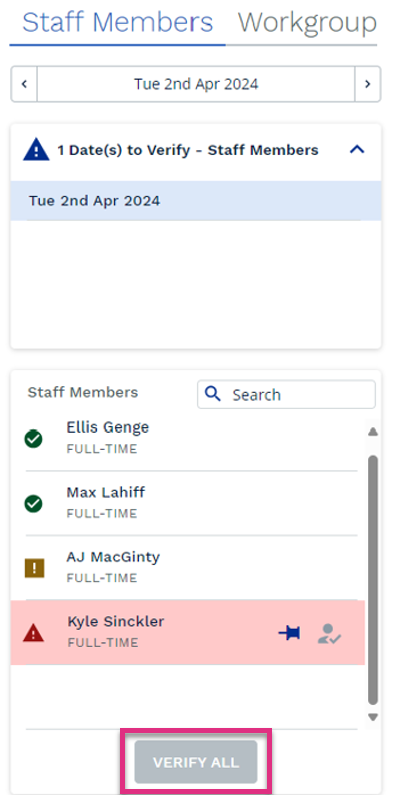Image resolution: width=394 pixels, height=795 pixels.
Task: Click into the staff Search field
Action: (x=286, y=394)
